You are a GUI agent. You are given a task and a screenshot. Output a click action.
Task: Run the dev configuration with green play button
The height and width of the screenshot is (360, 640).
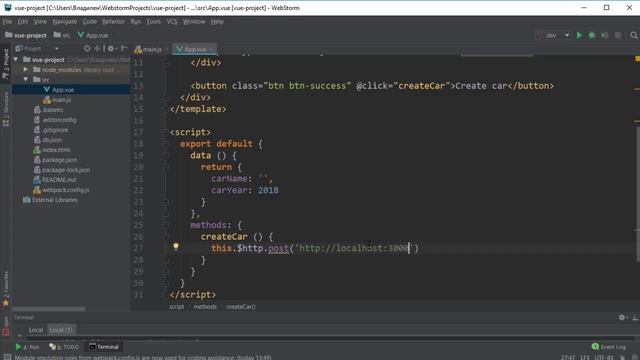(579, 36)
